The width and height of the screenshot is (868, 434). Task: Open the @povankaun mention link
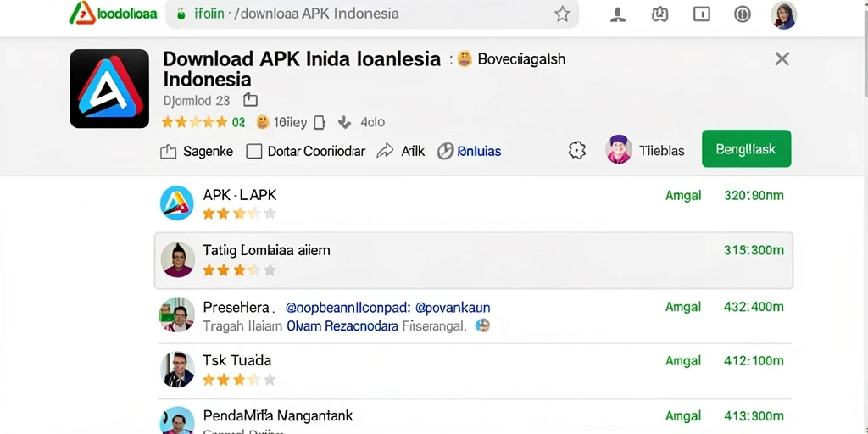click(453, 308)
